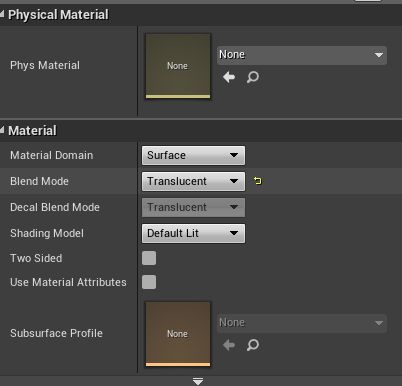The image size is (402, 386).
Task: Browse to Phys Material asset magnifier icon
Action: click(253, 77)
